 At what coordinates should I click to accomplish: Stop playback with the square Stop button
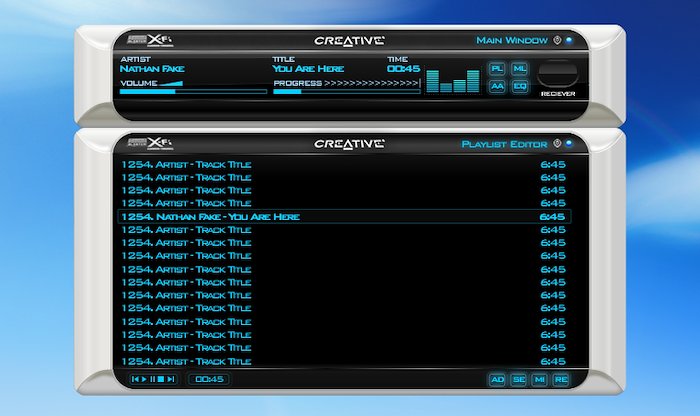coord(161,379)
